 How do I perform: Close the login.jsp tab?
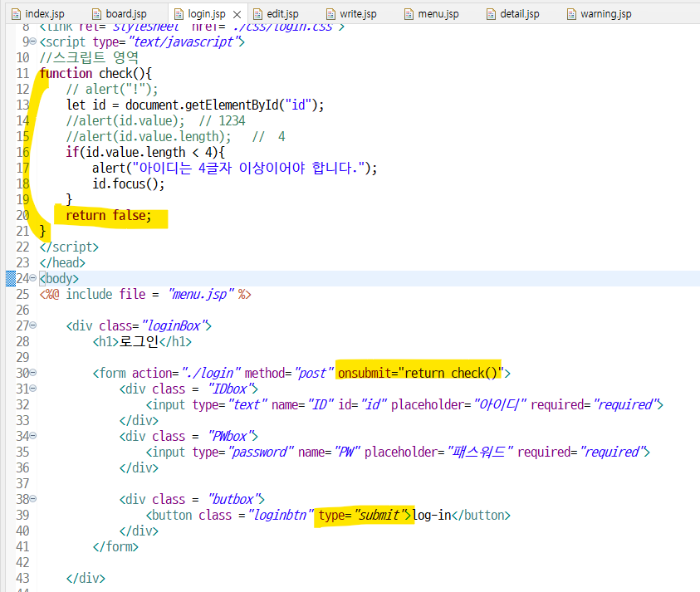click(x=237, y=15)
